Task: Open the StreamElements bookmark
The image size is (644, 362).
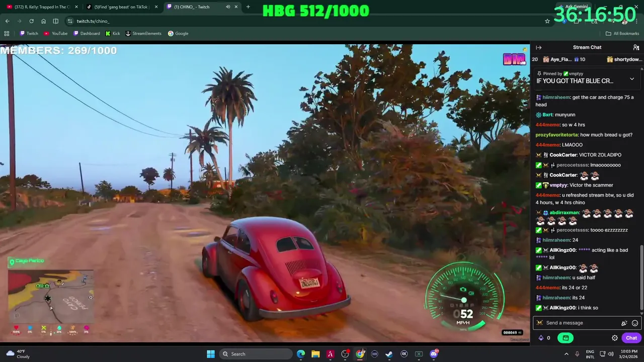Action: point(143,34)
